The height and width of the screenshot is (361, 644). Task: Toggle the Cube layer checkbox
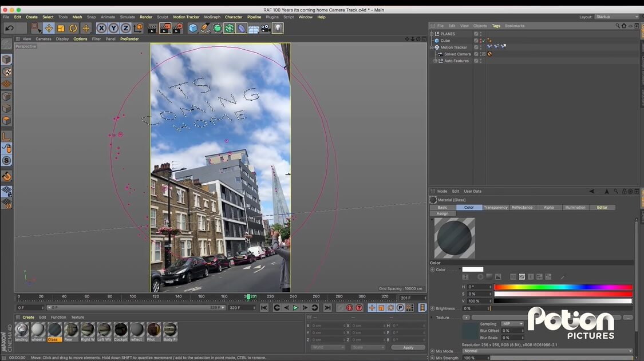tap(476, 41)
